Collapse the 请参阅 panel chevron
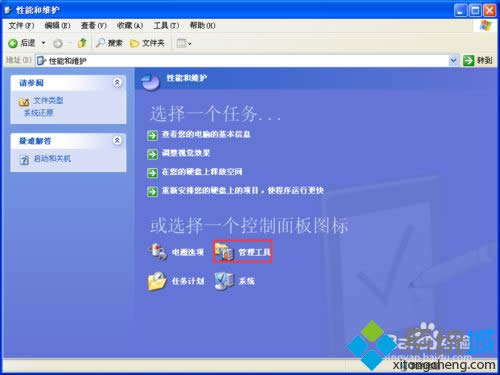This screenshot has width=500, height=375. tap(117, 82)
